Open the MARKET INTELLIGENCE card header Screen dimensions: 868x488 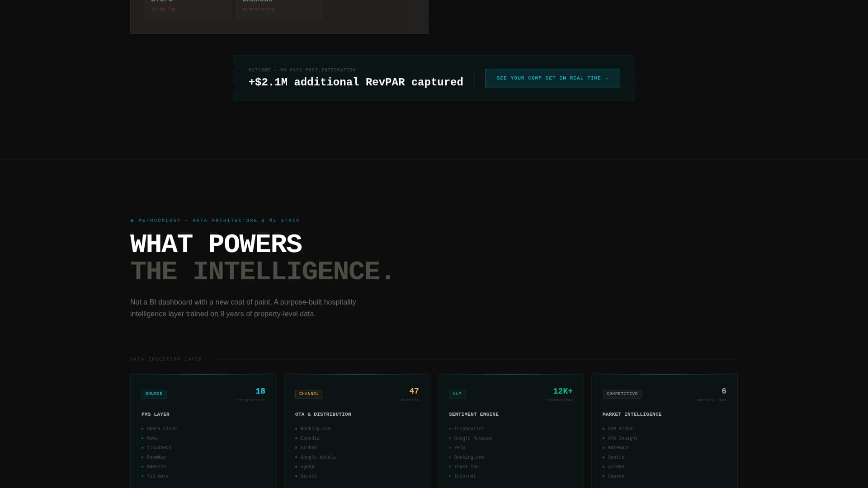point(632,414)
